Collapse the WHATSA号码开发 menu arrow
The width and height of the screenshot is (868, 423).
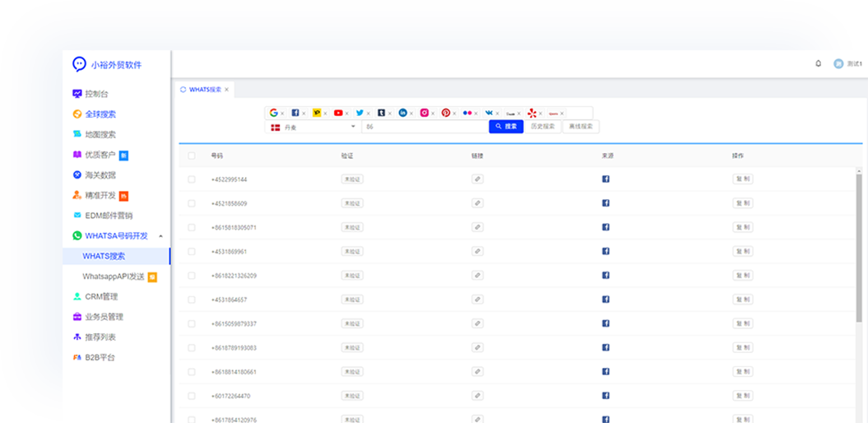click(160, 236)
